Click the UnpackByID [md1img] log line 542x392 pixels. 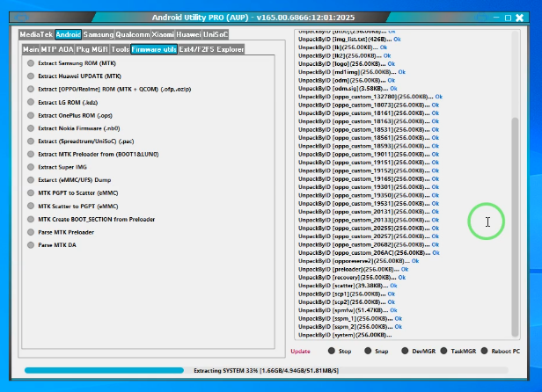click(352, 72)
